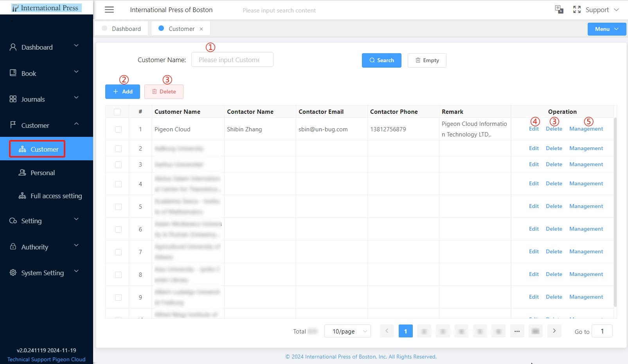This screenshot has width=628, height=364.
Task: Click the Authority lock icon in sidebar
Action: pos(13,246)
